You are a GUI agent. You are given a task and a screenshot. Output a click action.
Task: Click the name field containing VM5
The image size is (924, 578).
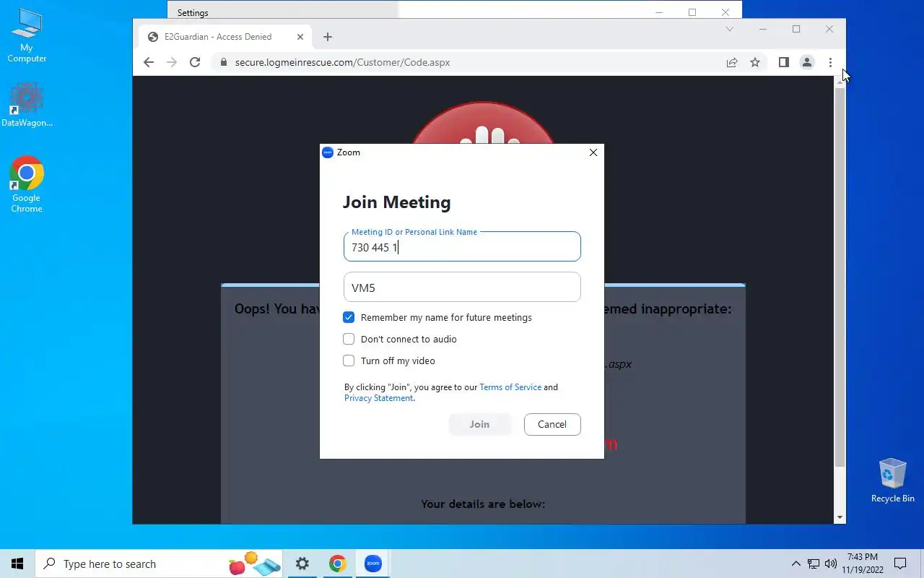pos(462,288)
